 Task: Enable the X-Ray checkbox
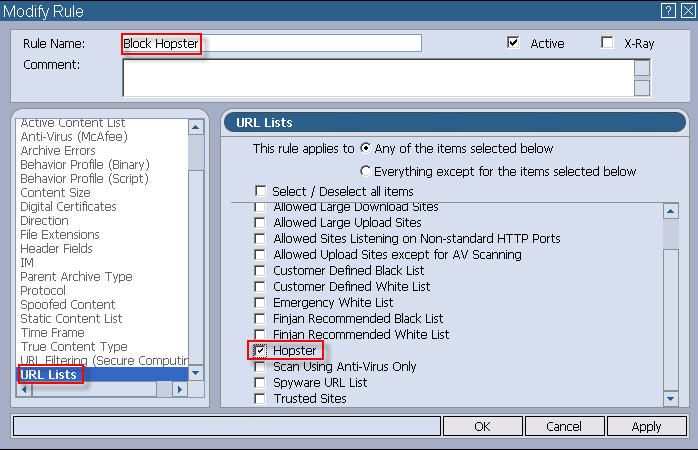[x=607, y=43]
